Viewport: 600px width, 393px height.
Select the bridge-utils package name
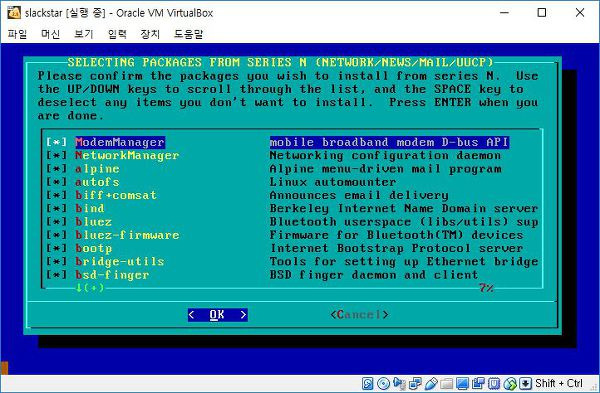coord(120,262)
